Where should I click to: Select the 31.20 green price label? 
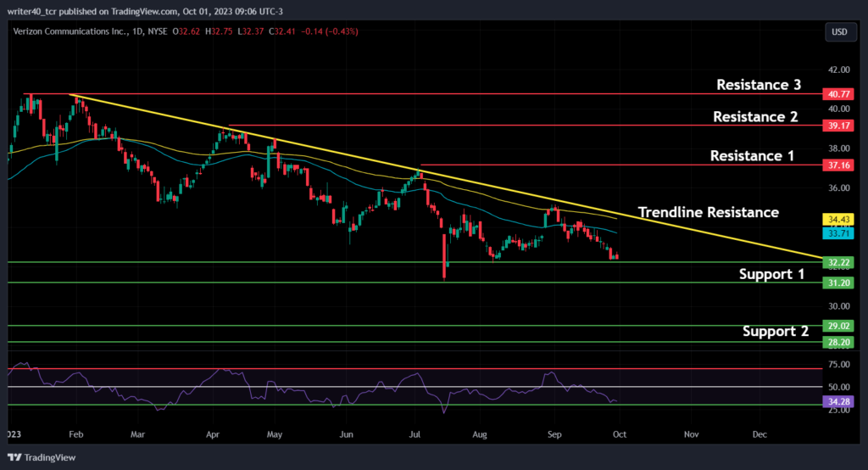[838, 283]
